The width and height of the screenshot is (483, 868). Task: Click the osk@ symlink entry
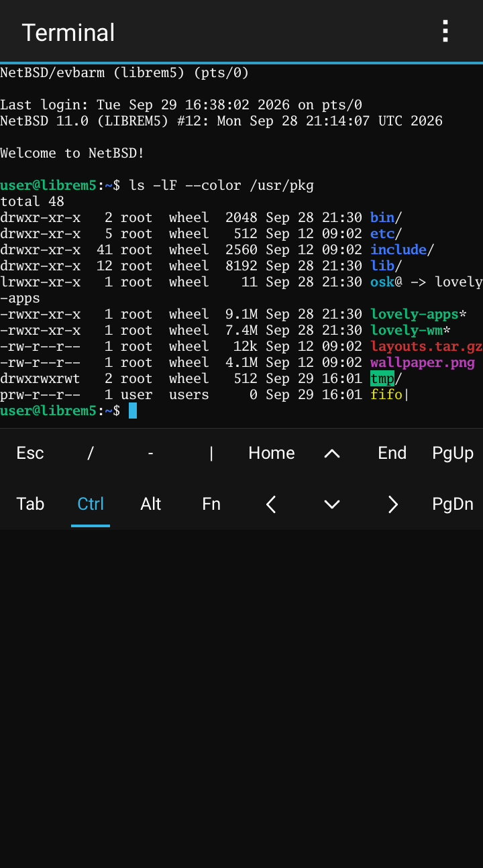[386, 282]
